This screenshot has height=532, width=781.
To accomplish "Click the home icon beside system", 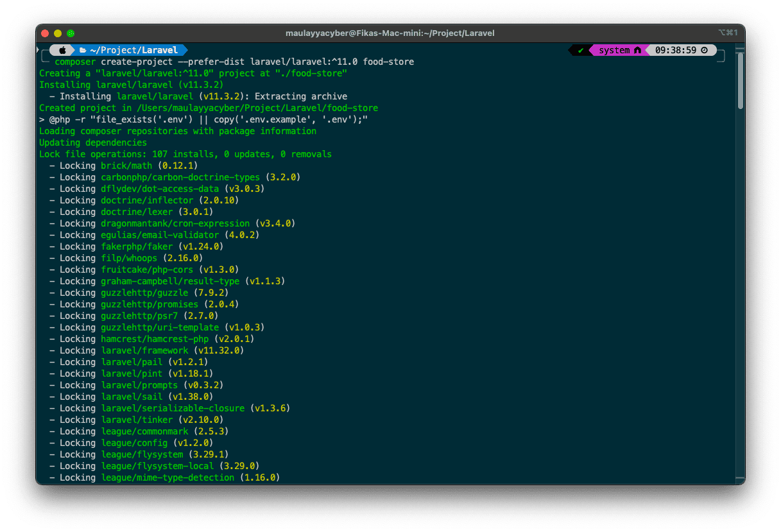I will (x=637, y=50).
